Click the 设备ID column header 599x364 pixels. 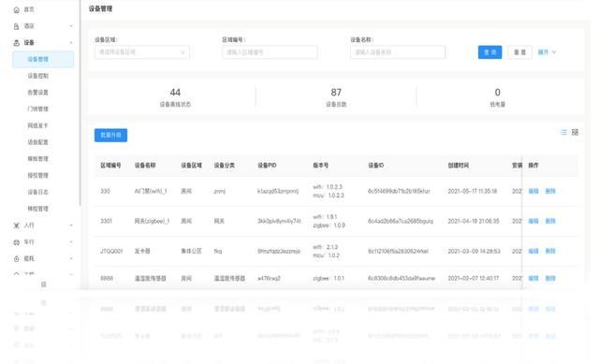coord(376,166)
